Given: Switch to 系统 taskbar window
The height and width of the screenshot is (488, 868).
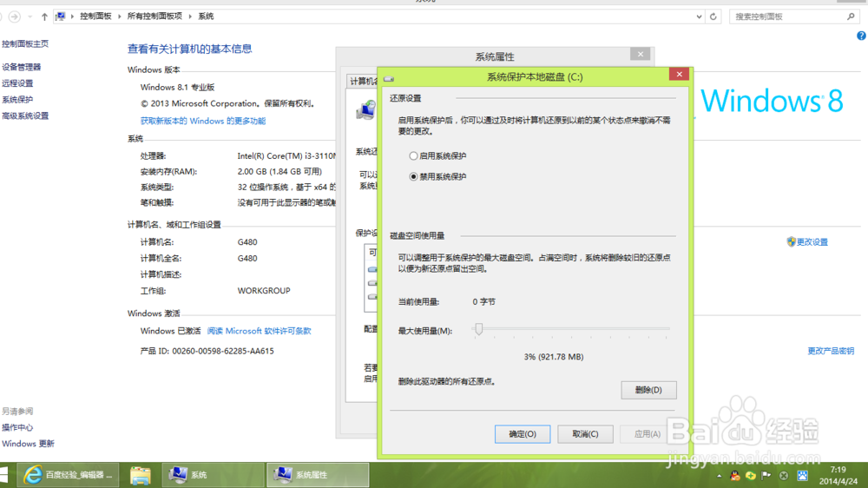Looking at the screenshot, I should point(213,475).
